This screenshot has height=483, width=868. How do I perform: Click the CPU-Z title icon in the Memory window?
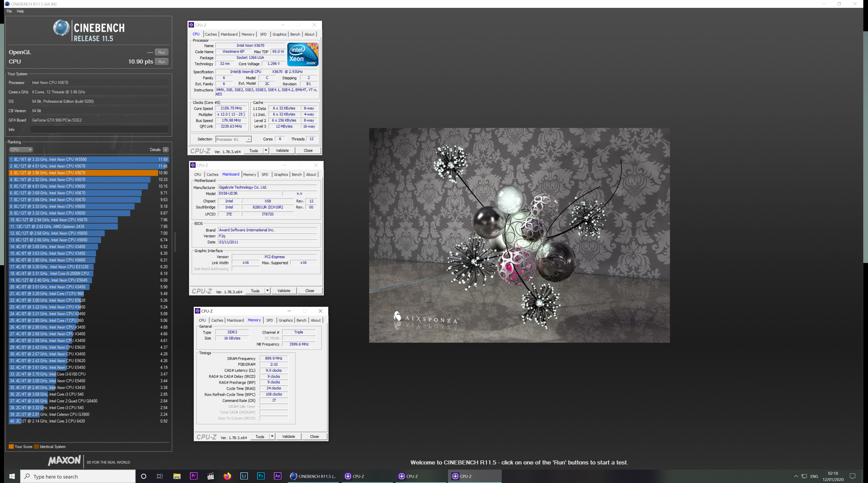[x=197, y=311]
